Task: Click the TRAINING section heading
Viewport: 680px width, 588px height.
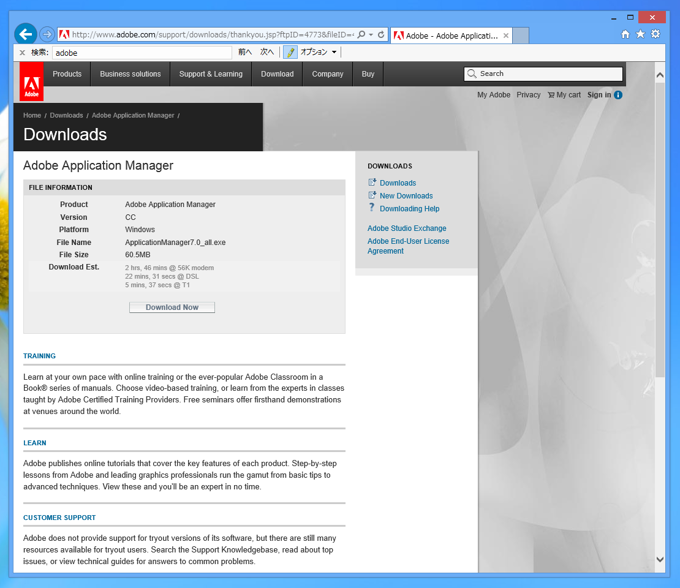Action: (x=39, y=356)
